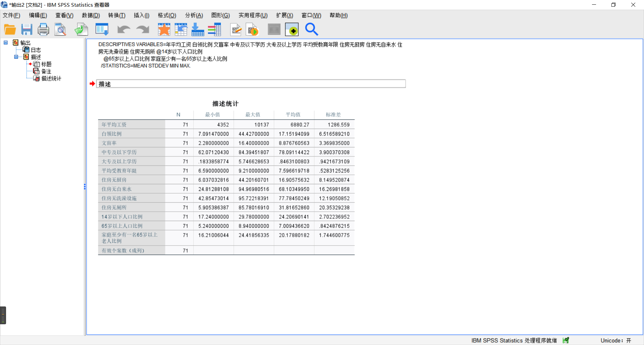
Task: Select 日志 in the outline tree
Action: tap(36, 50)
